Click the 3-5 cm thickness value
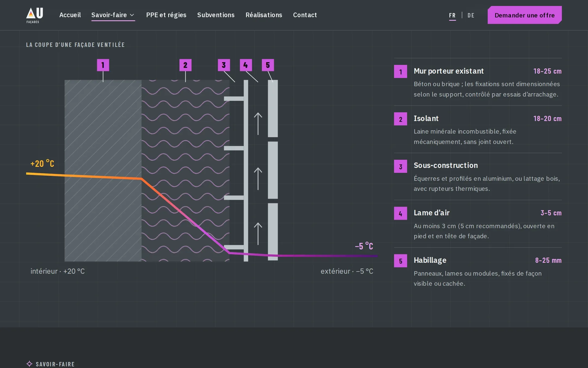Screen dimensions: 588x368 tap(551, 213)
